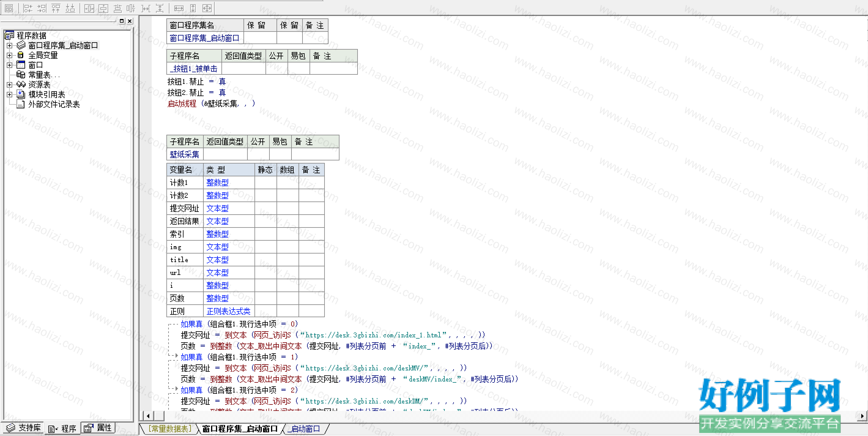Open the [常量数据表] editor tab
This screenshot has width=868, height=436.
click(x=170, y=428)
